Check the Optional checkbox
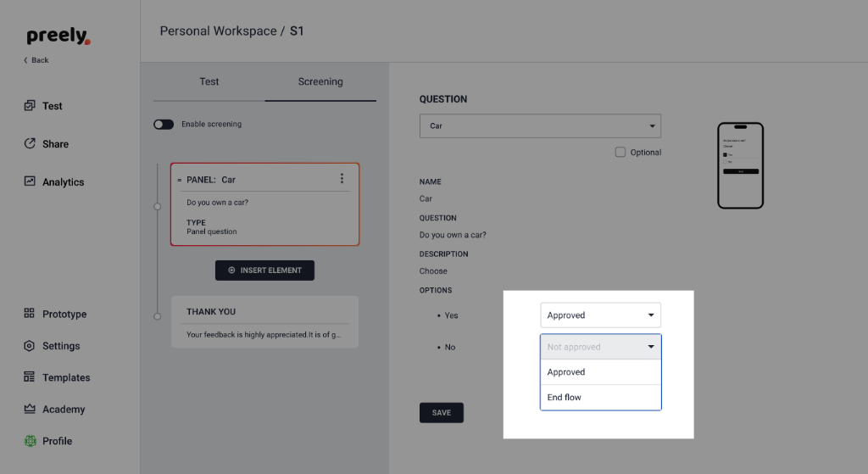 point(620,152)
